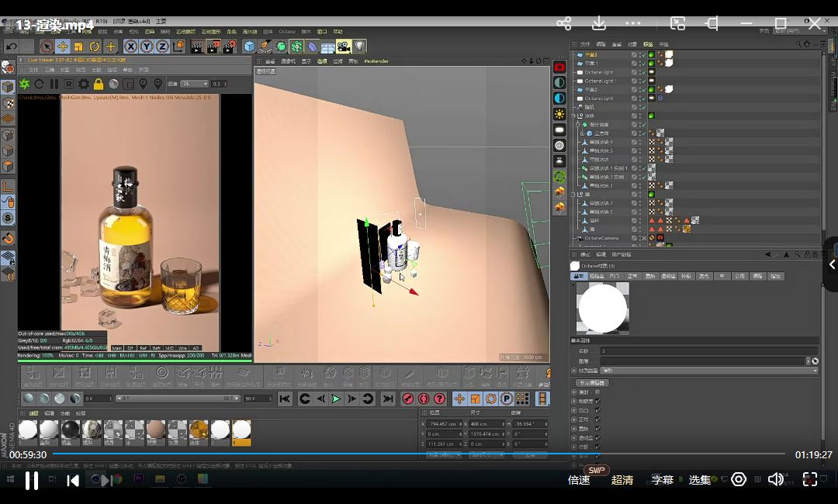Click the timeline Play button
The image size is (838, 504).
click(336, 399)
